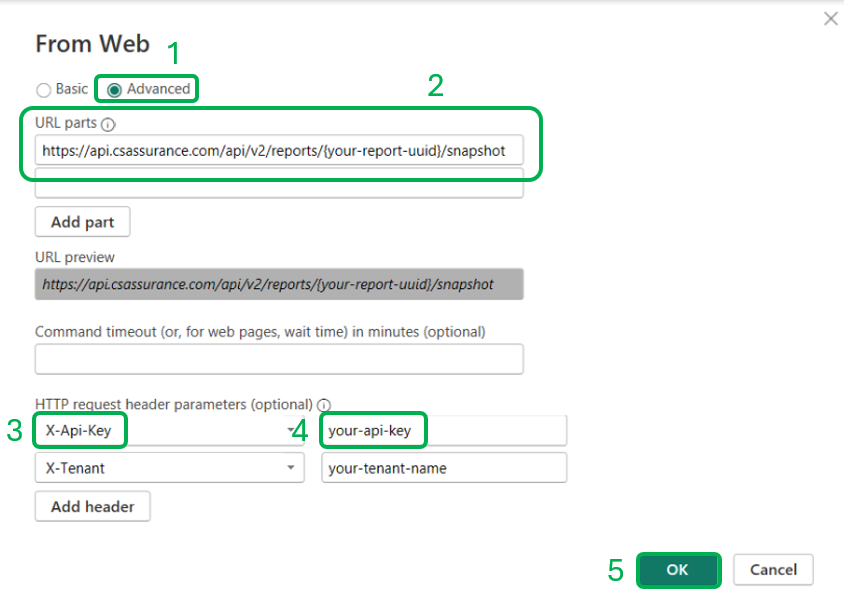Click the Add header button
Screen dimensions: 844x597
(x=92, y=506)
